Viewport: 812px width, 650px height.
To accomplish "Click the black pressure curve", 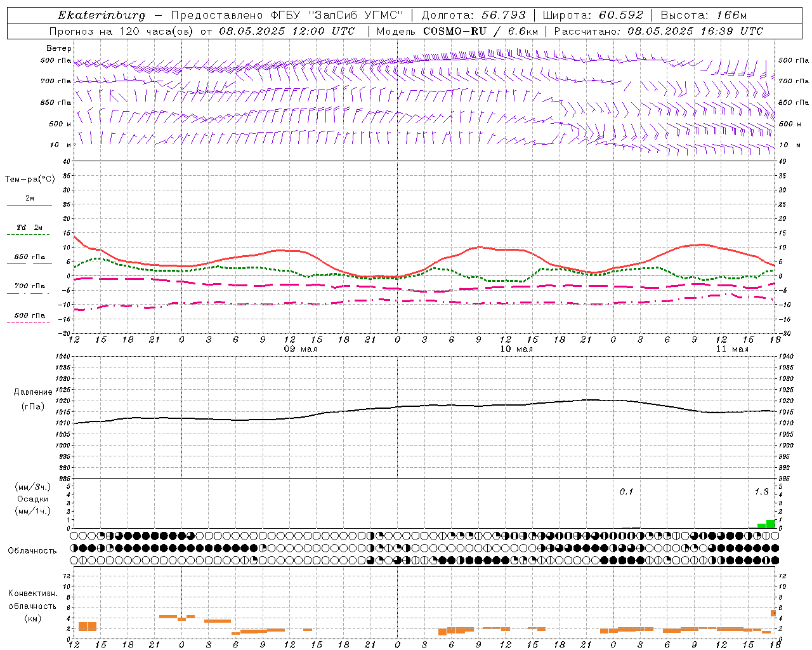I will pos(425,406).
